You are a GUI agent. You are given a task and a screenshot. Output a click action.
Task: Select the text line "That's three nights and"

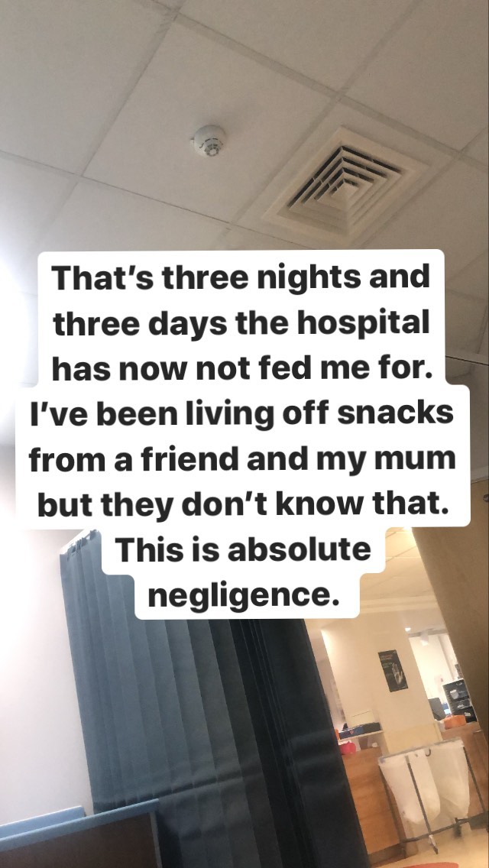pyautogui.click(x=241, y=277)
